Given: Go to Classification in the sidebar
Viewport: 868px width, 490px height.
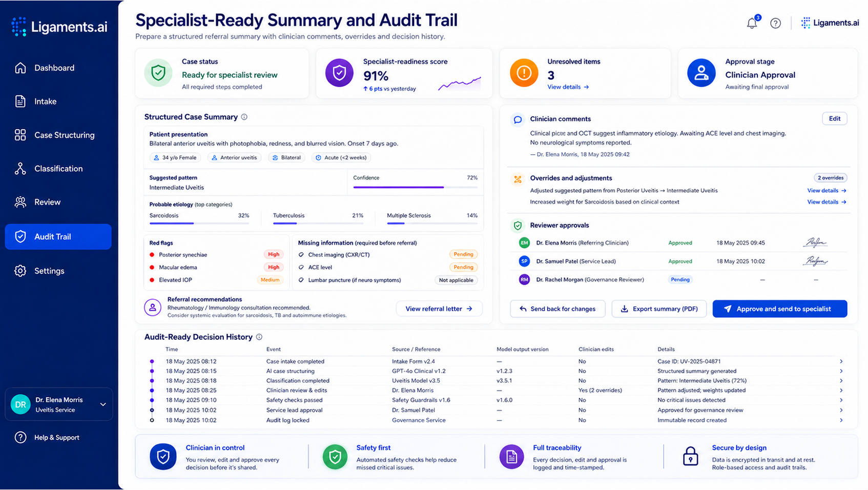Looking at the screenshot, I should coord(58,169).
